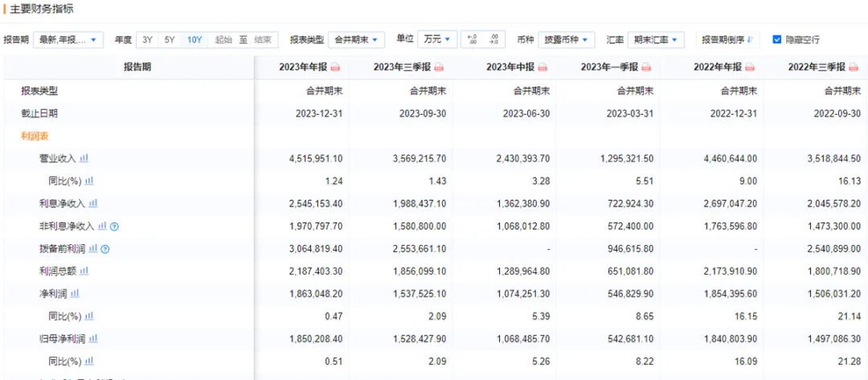Click date 2022-12-31 cell
This screenshot has height=380, width=868.
(x=734, y=112)
